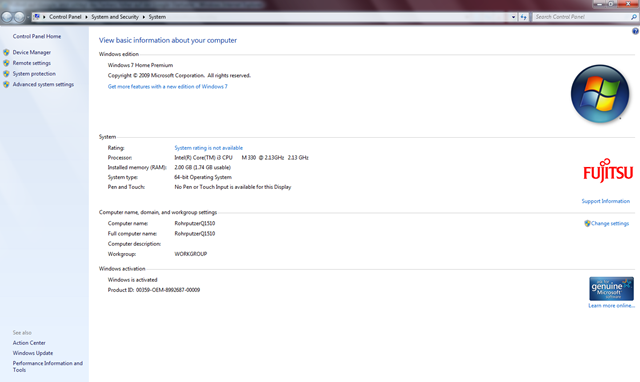Screen dimensions: 640x382
Task: Click the Windows 7 Home Premium text
Action: coord(140,65)
